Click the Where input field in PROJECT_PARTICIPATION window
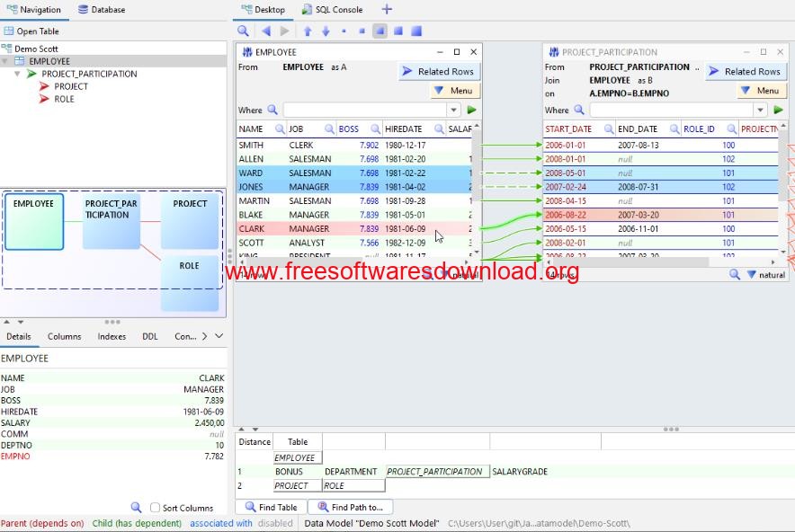Image resolution: width=795 pixels, height=532 pixels. pos(672,110)
